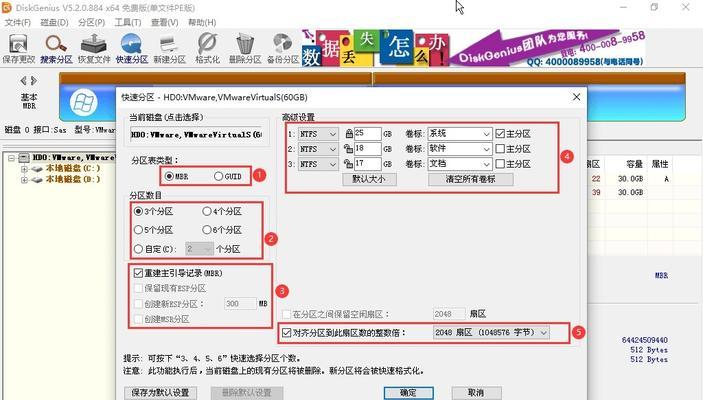
Task: Select the GUID partition table type
Action: click(x=228, y=176)
